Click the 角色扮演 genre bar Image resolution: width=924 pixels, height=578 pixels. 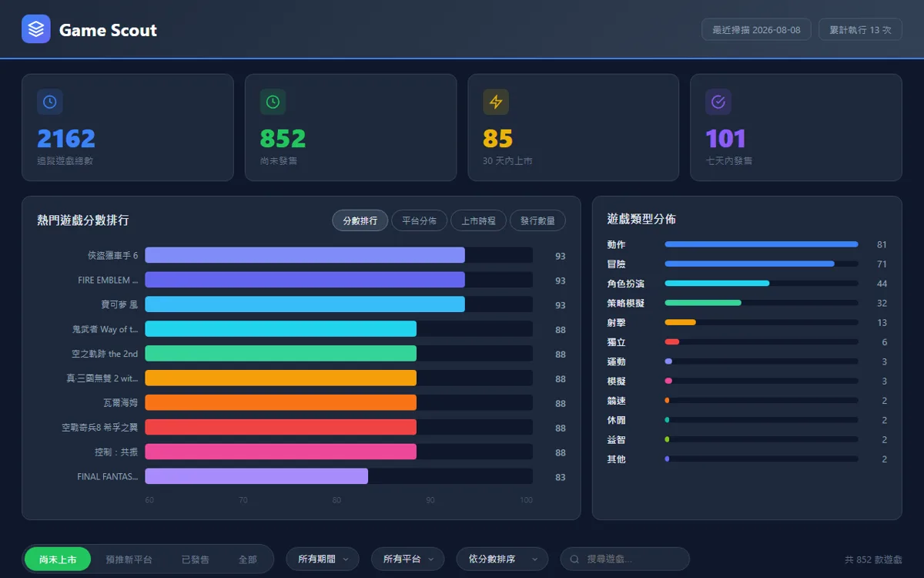tap(718, 284)
